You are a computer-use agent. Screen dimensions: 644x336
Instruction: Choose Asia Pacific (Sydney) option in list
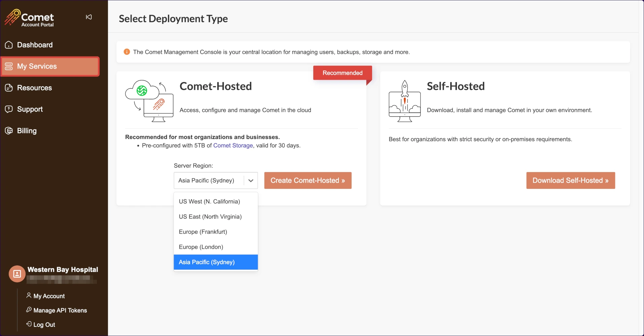coord(216,262)
